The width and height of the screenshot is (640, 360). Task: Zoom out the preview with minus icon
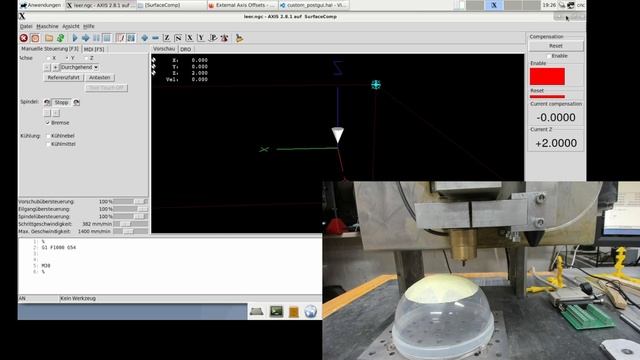(156, 38)
